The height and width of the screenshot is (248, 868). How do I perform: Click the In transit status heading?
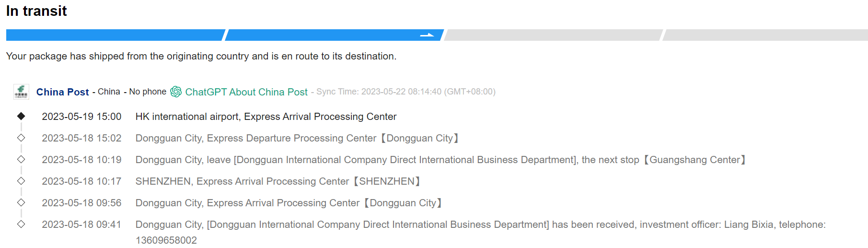[36, 11]
